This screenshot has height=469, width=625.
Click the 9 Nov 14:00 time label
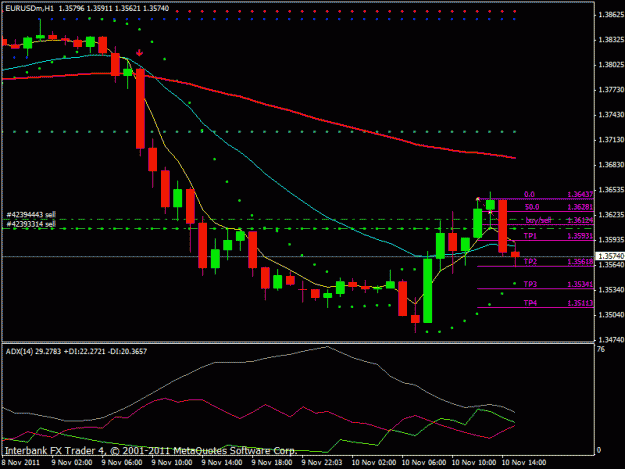point(222,462)
